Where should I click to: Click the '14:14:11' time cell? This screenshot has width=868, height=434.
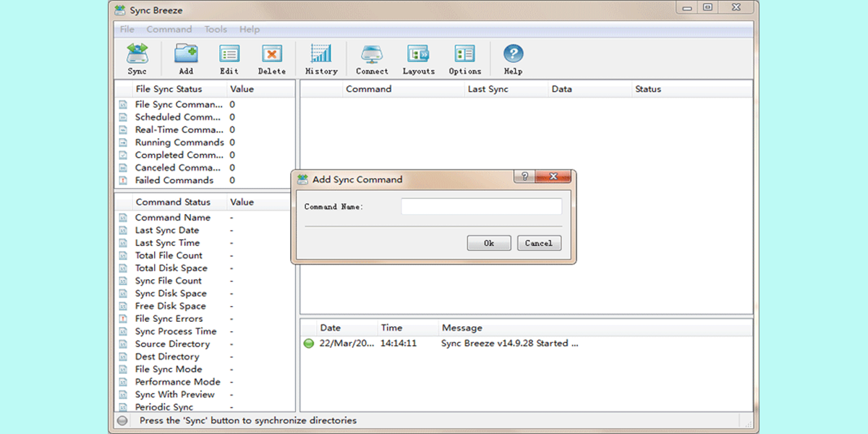click(x=399, y=344)
